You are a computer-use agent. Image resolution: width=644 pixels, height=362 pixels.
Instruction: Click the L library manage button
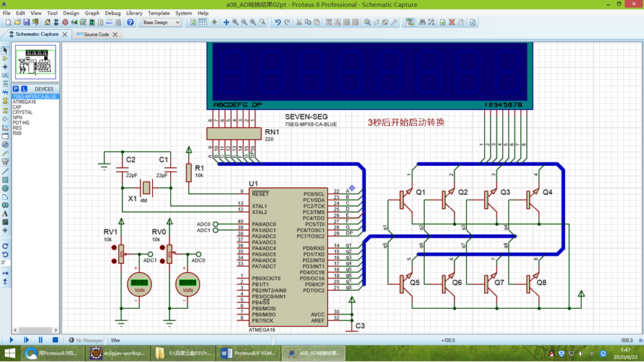click(24, 88)
